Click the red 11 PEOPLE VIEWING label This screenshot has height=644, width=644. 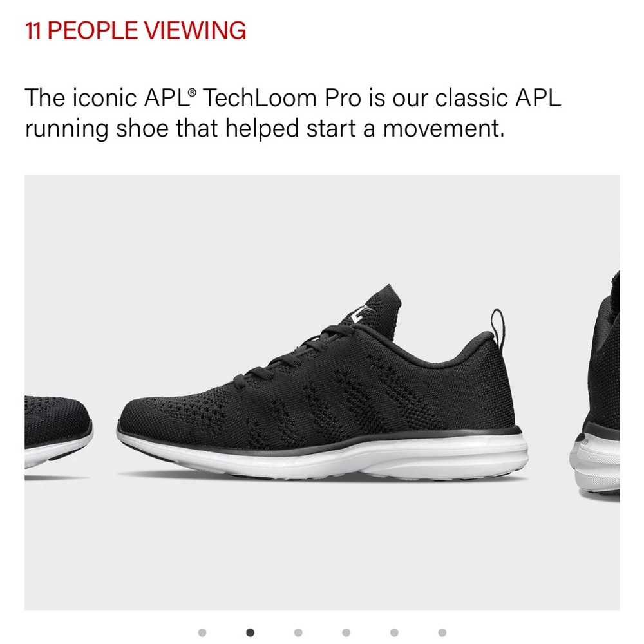[135, 30]
